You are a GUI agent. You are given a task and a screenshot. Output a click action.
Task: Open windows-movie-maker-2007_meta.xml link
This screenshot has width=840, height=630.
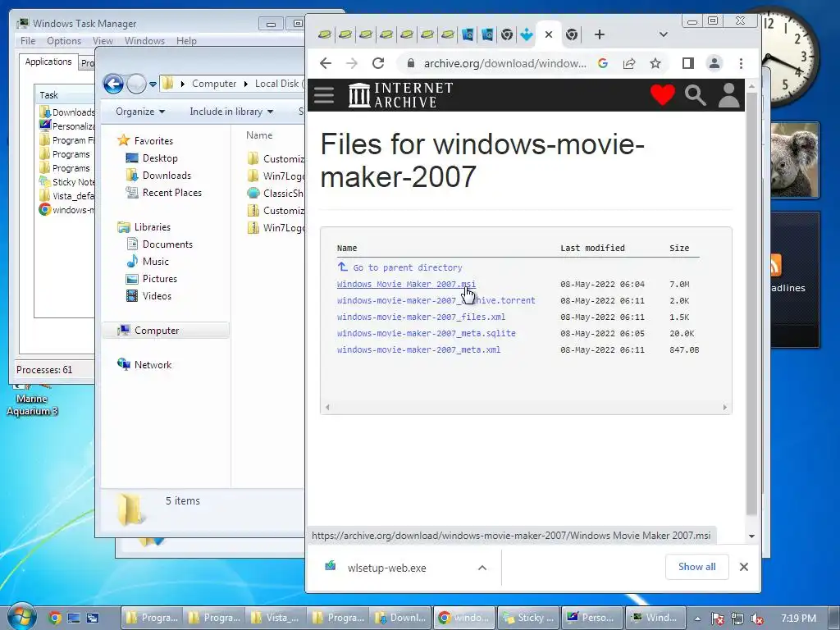click(419, 349)
